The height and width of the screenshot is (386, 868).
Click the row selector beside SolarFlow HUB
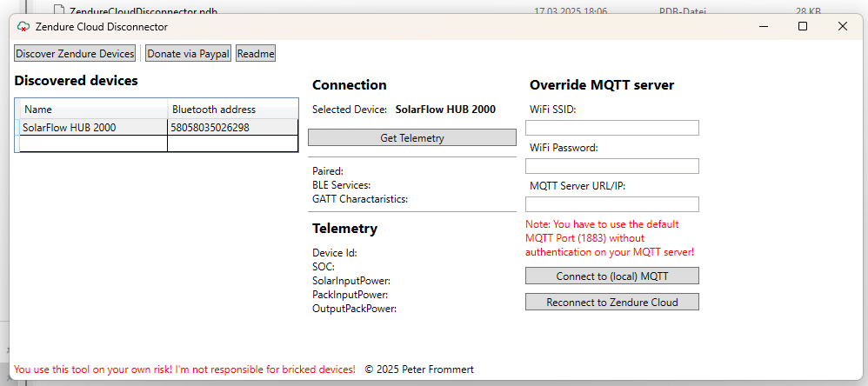click(17, 127)
